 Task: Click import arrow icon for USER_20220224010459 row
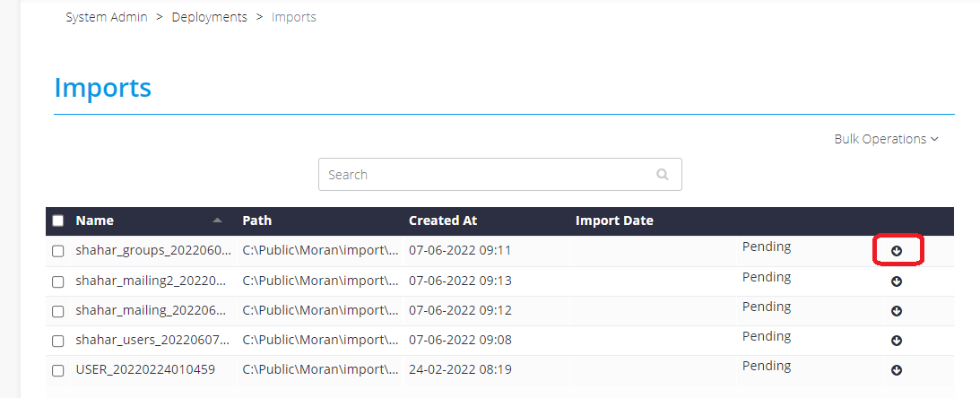897,370
